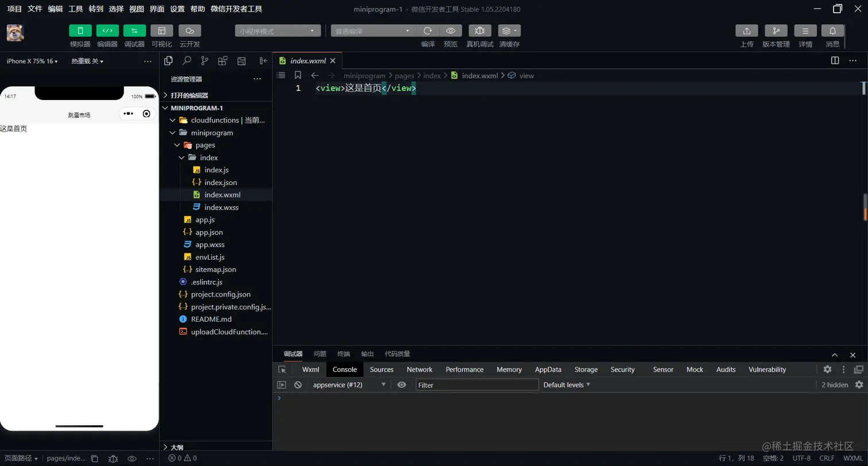The width and height of the screenshot is (868, 466).
Task: Open simulator more options menu
Action: pyautogui.click(x=148, y=61)
